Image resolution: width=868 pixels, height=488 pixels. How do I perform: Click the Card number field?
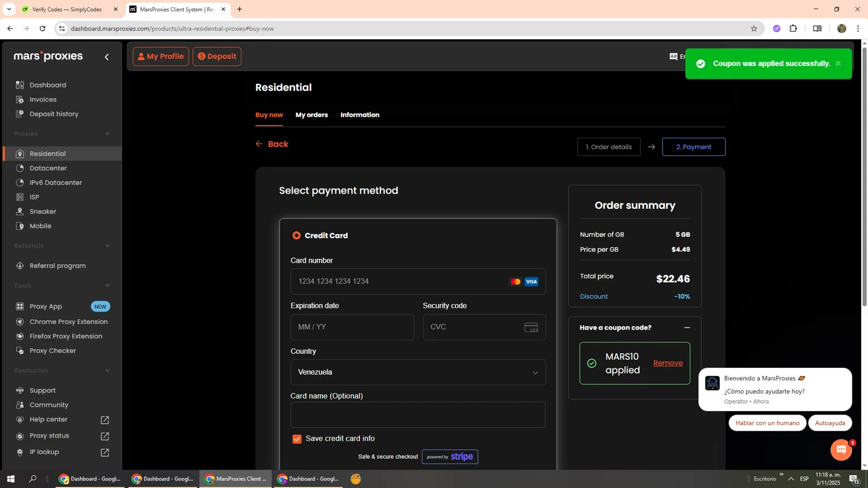[418, 282]
